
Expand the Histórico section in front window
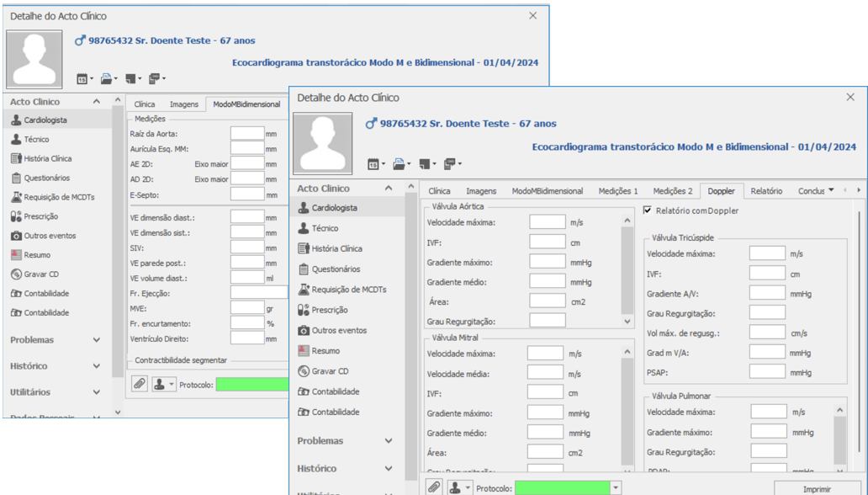tap(388, 469)
